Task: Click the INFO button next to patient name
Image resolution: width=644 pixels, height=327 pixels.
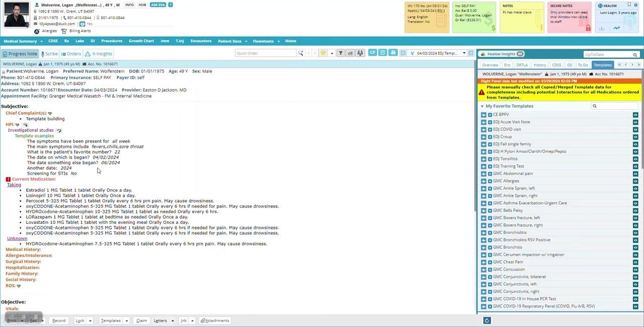Action: coord(129,5)
